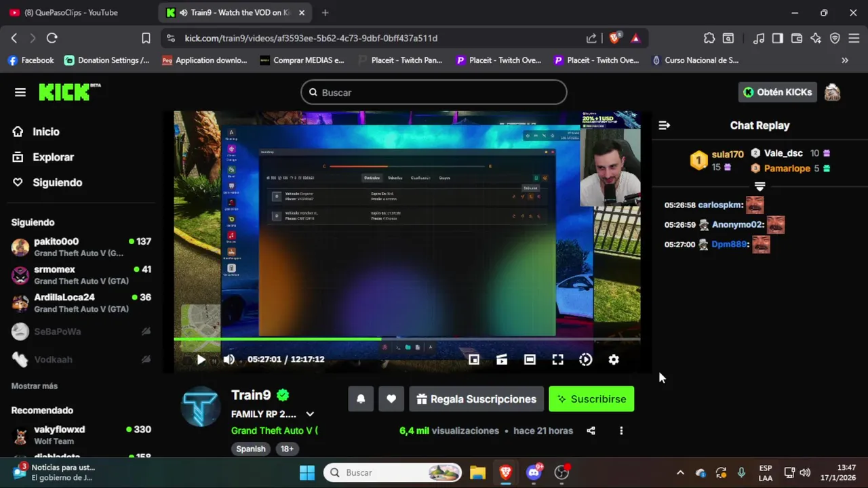Screen dimensions: 868x488
Task: Seek on the green video progress bar
Action: tap(407, 338)
